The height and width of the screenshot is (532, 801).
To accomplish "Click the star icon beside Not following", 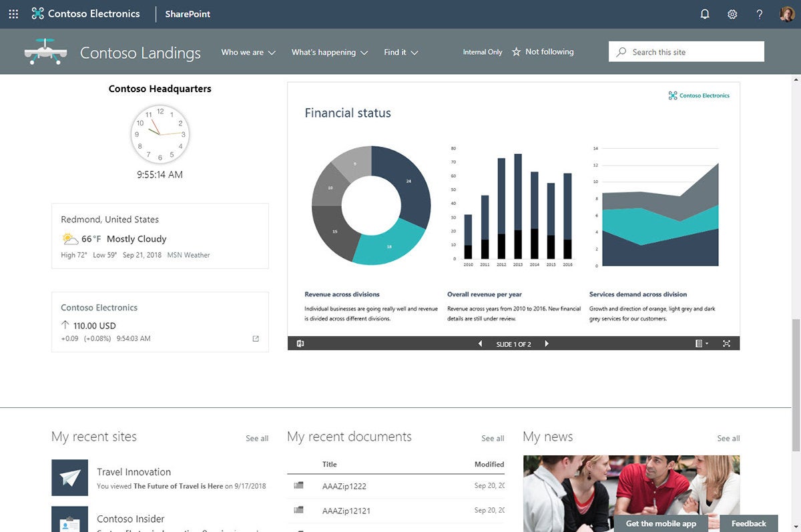I will tap(516, 51).
